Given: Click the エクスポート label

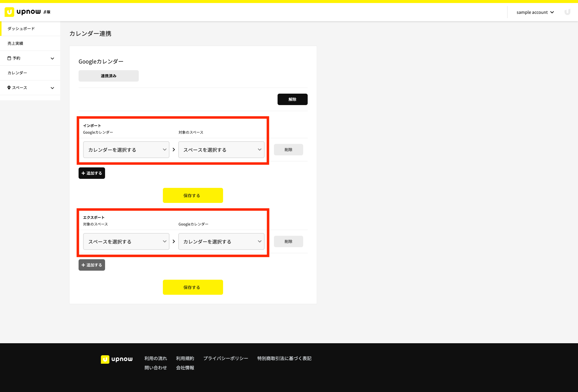Looking at the screenshot, I should pyautogui.click(x=94, y=217).
